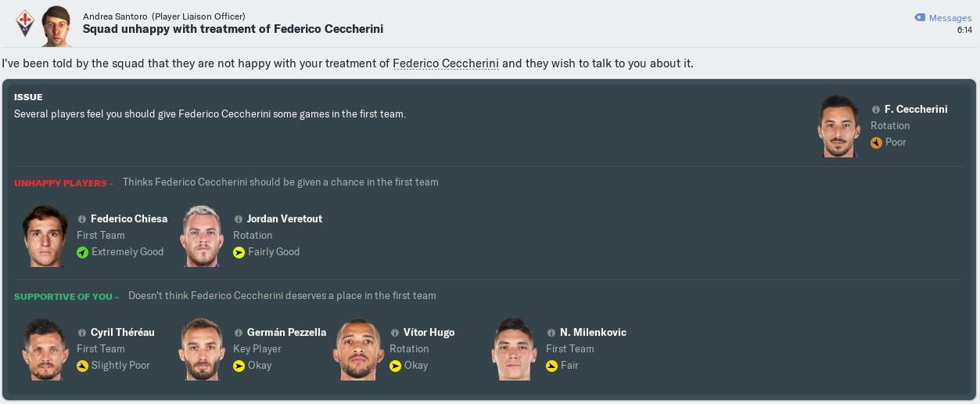Click the Fiorentina club badge icon
The width and height of the screenshot is (980, 404).
point(25,23)
